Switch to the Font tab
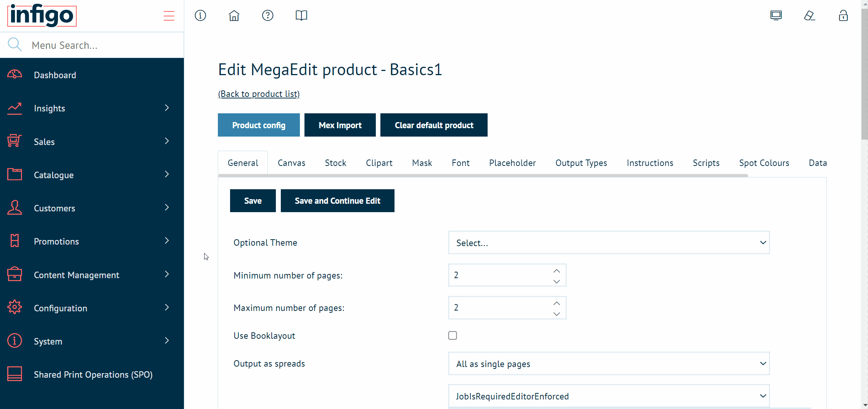The height and width of the screenshot is (409, 868). 461,163
